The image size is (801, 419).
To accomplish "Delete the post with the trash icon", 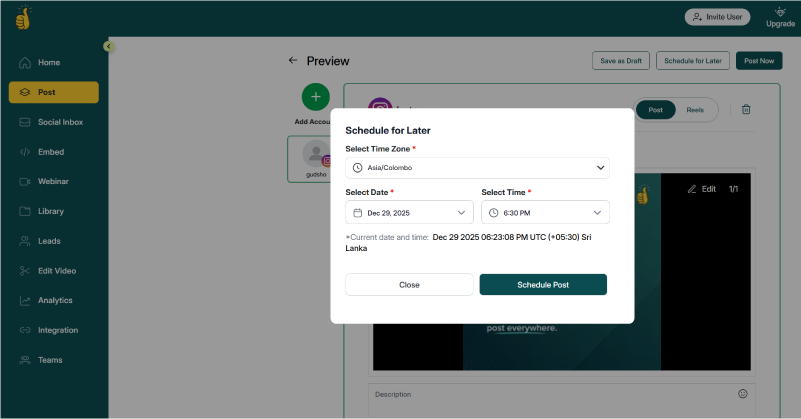I will 746,109.
